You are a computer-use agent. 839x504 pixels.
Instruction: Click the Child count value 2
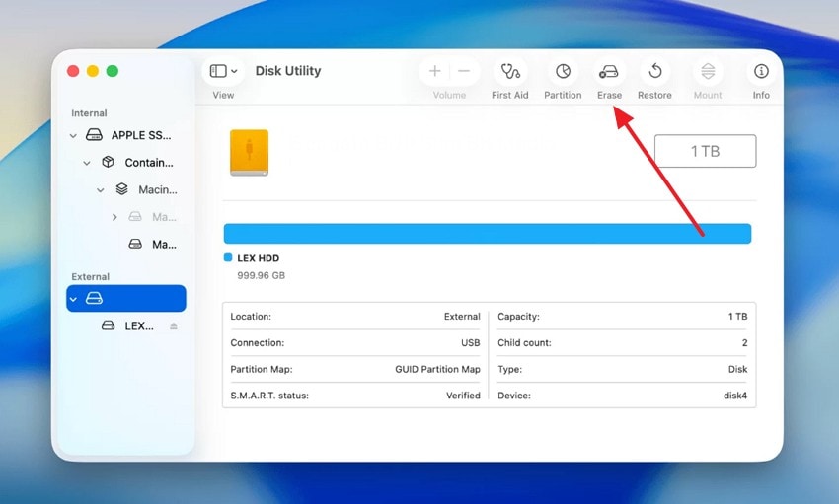pyautogui.click(x=744, y=342)
